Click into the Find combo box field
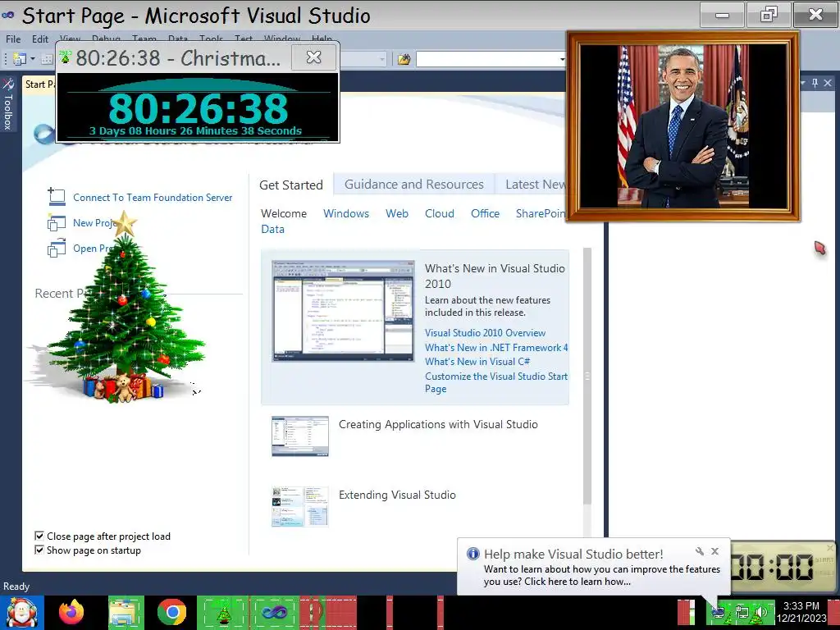Image resolution: width=840 pixels, height=630 pixels. click(486, 59)
